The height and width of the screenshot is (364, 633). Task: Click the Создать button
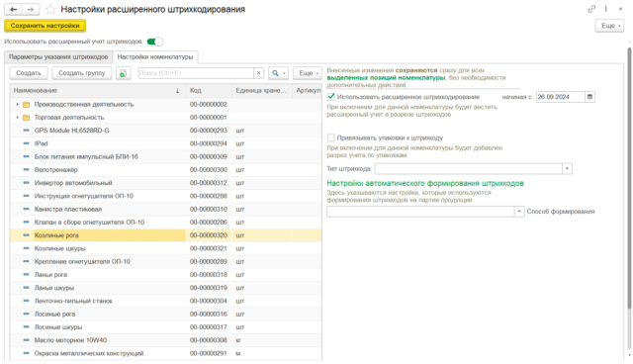pos(29,73)
